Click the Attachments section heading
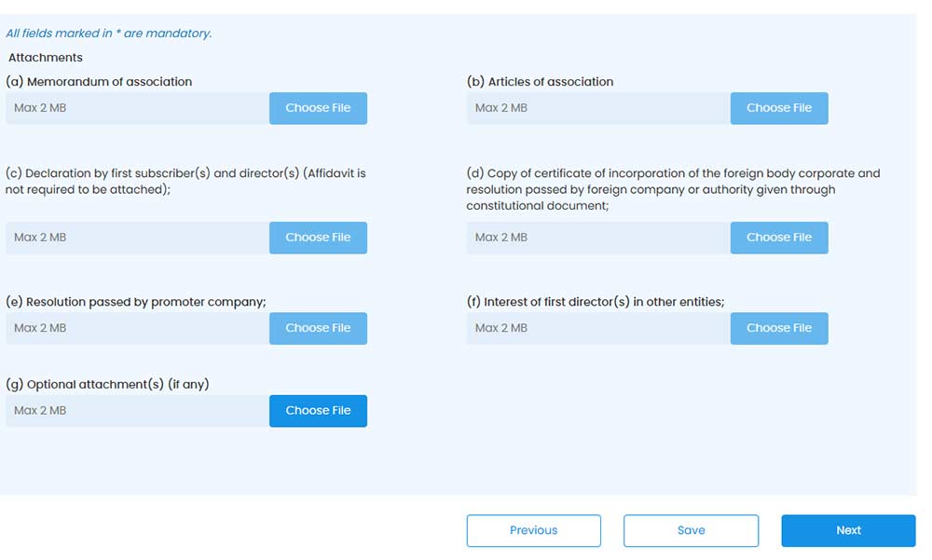932x560 pixels. (46, 58)
